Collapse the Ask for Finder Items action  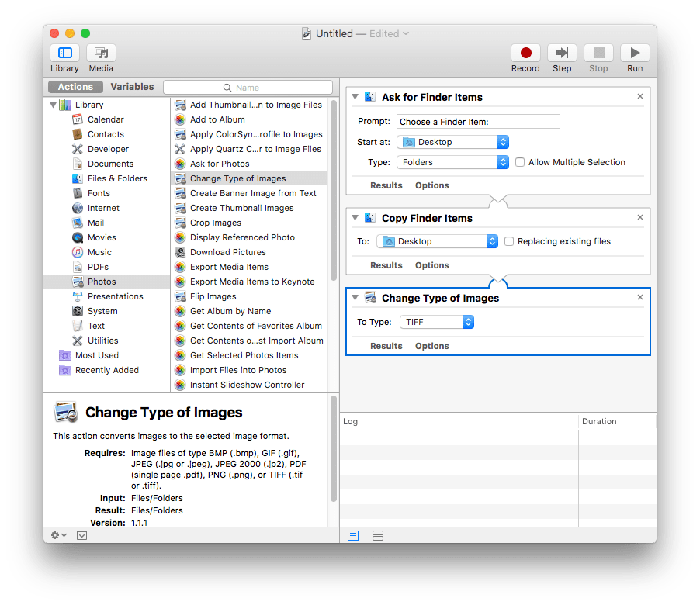coord(355,96)
